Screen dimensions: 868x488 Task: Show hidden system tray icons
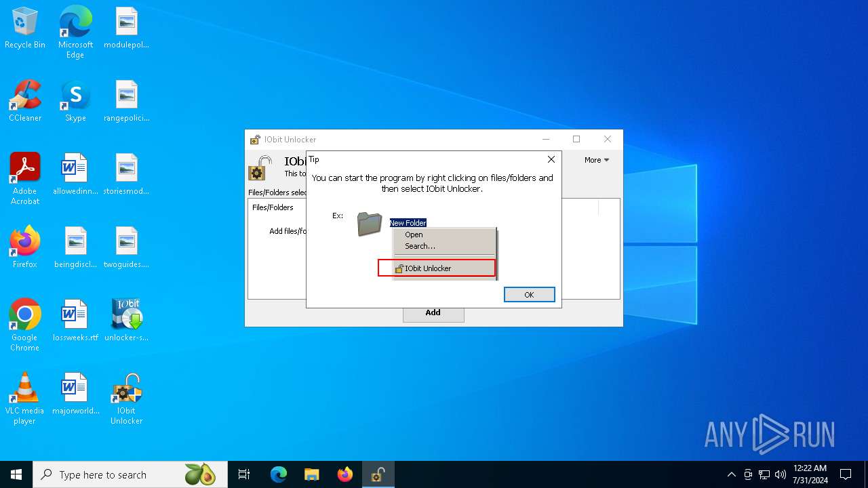pos(731,474)
